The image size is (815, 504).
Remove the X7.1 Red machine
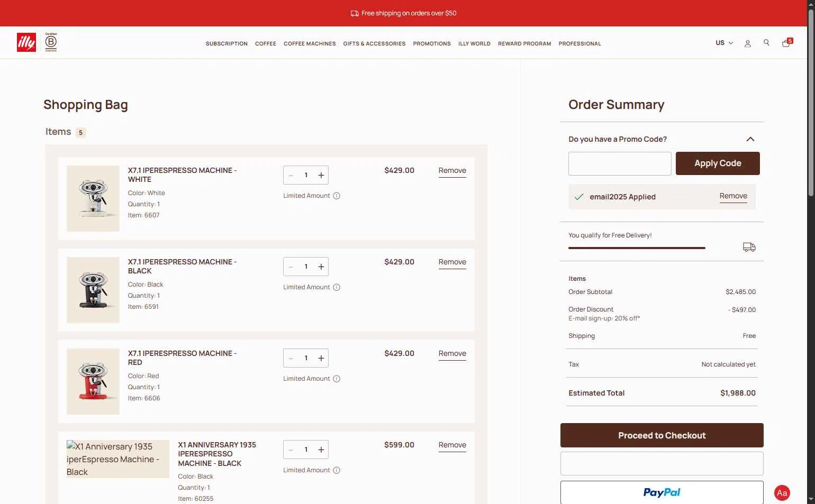pos(452,354)
